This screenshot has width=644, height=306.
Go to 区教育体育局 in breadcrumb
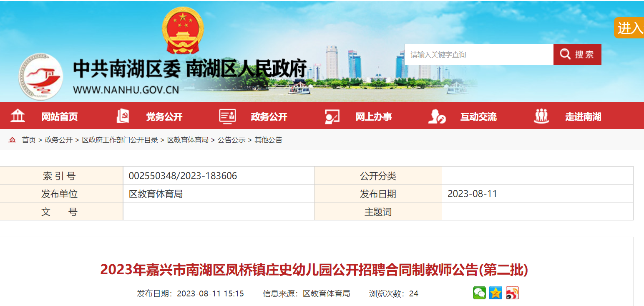[188, 140]
